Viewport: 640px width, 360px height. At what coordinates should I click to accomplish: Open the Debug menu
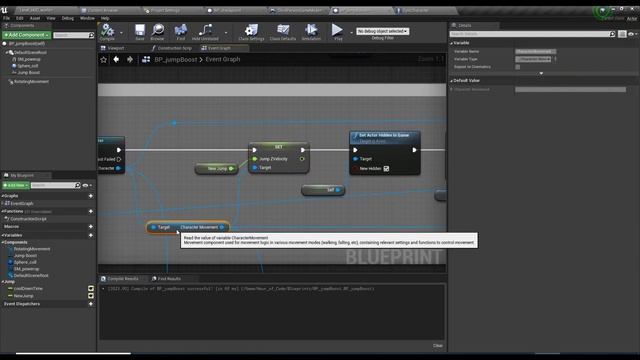click(68, 18)
